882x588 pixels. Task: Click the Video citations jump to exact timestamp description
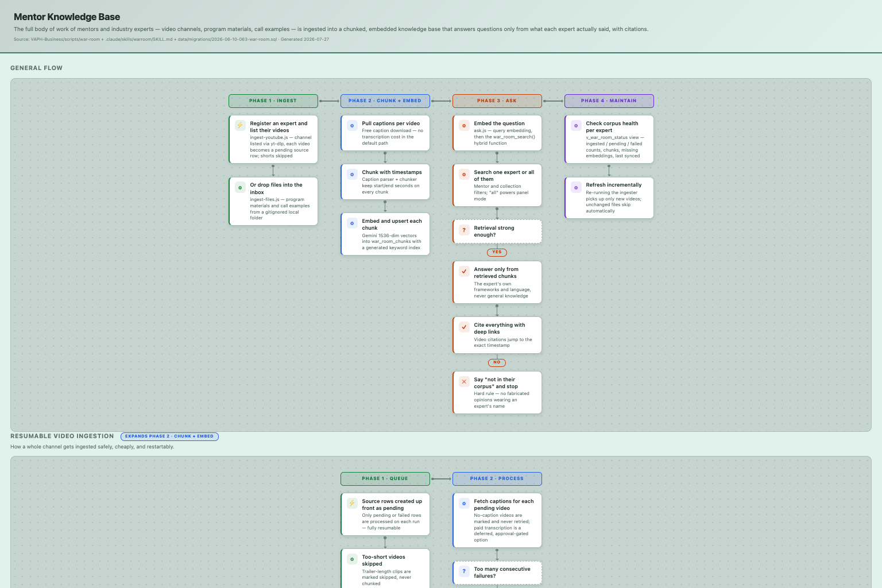503,342
